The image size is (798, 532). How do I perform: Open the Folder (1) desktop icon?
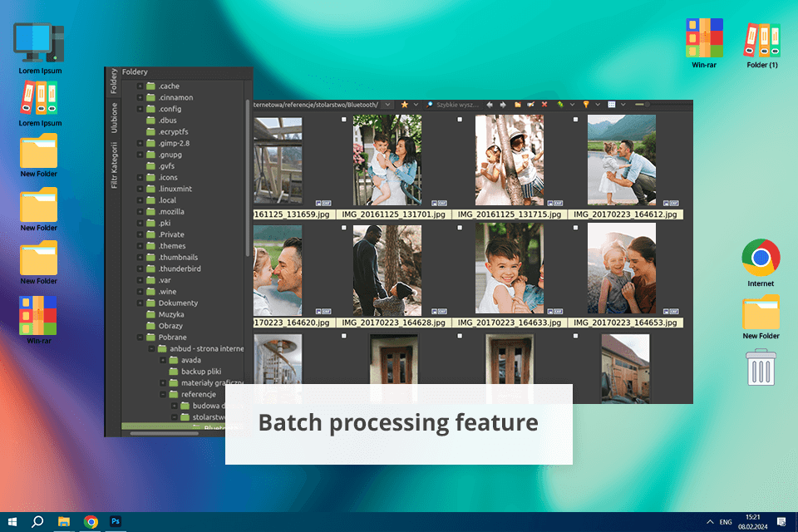[762, 46]
